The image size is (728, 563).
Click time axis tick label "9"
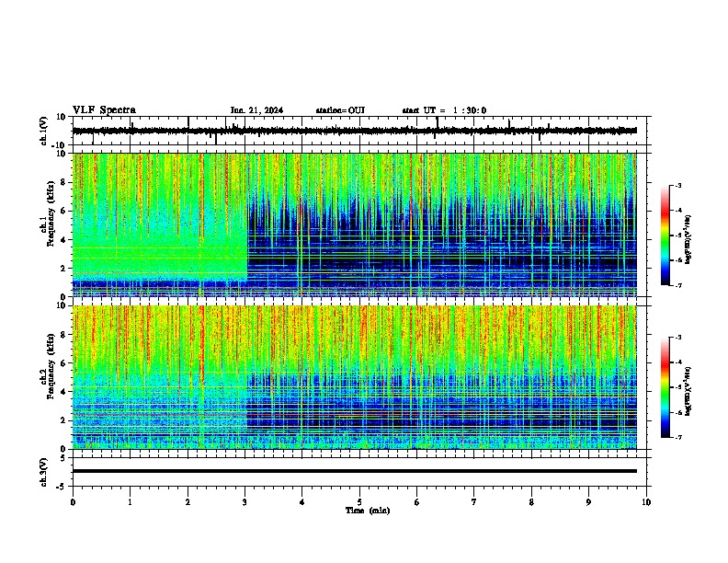(x=588, y=502)
